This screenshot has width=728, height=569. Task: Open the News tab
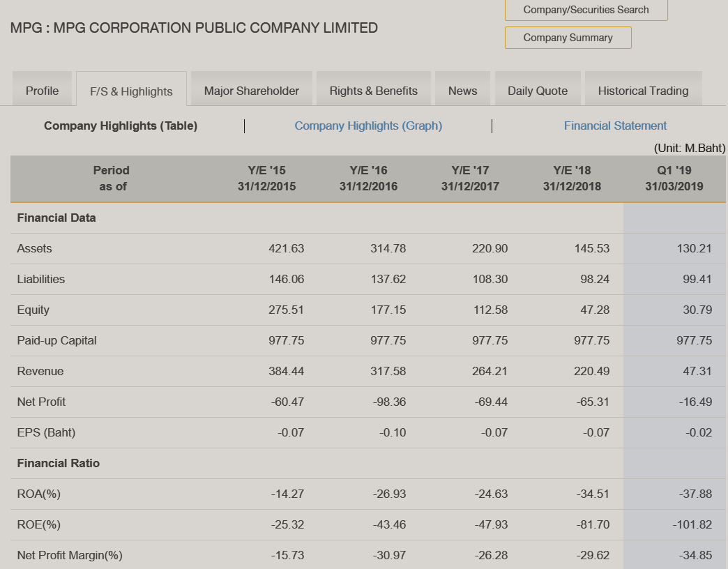tap(462, 91)
